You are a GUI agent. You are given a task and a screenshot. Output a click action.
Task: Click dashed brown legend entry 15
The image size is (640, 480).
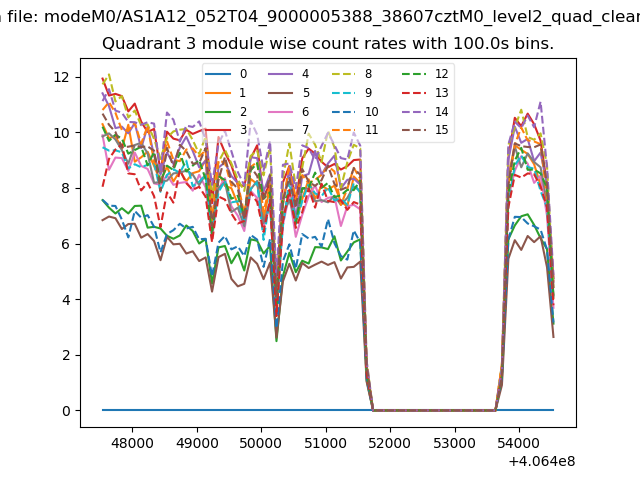[412, 130]
